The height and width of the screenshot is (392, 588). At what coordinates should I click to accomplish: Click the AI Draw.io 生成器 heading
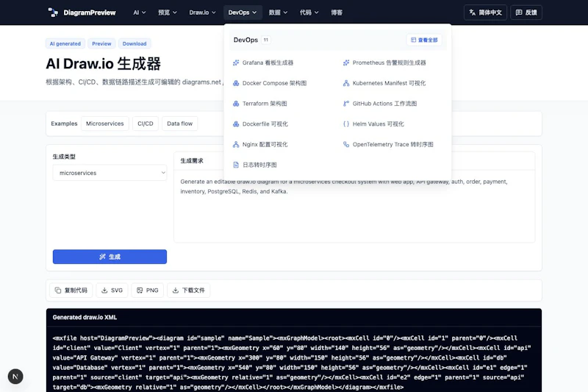point(103,64)
